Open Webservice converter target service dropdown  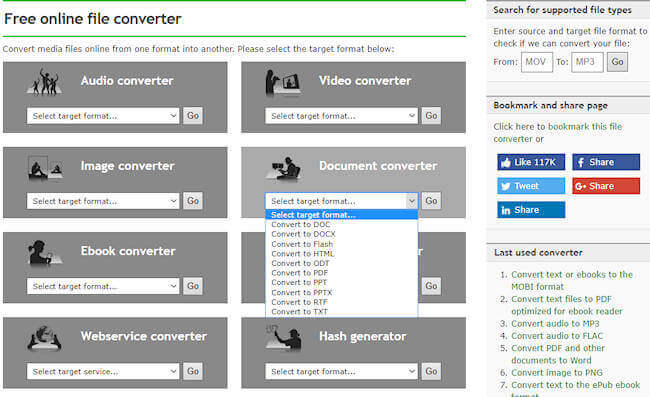103,372
